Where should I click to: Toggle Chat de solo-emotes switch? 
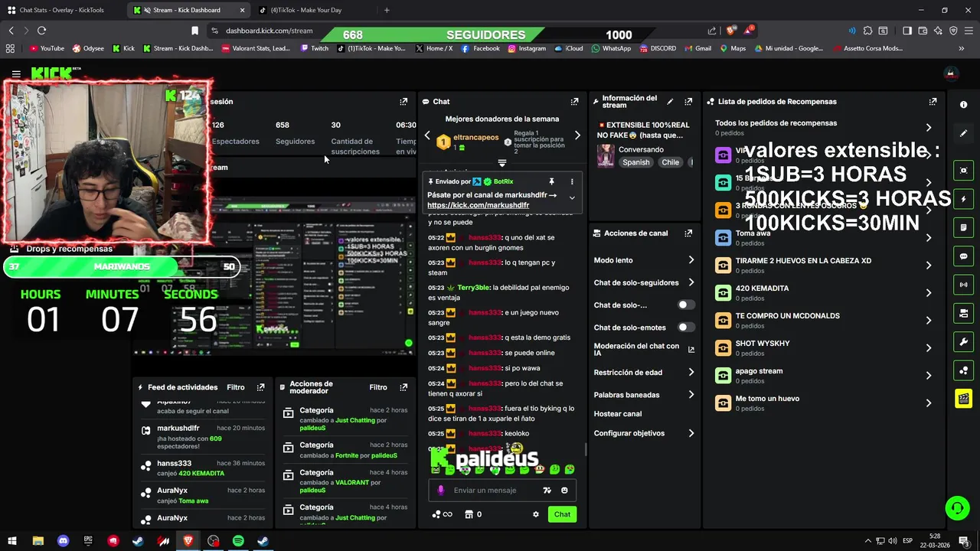(x=686, y=328)
